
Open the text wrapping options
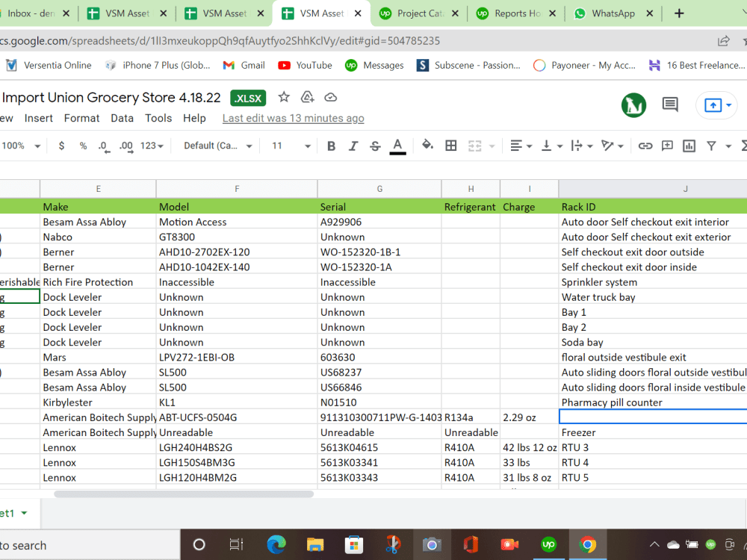(x=581, y=146)
